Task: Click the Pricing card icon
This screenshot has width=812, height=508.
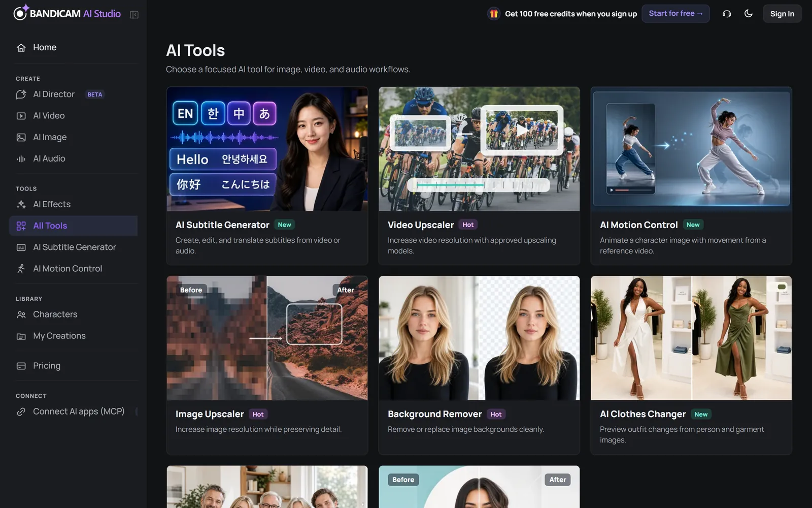Action: click(21, 366)
